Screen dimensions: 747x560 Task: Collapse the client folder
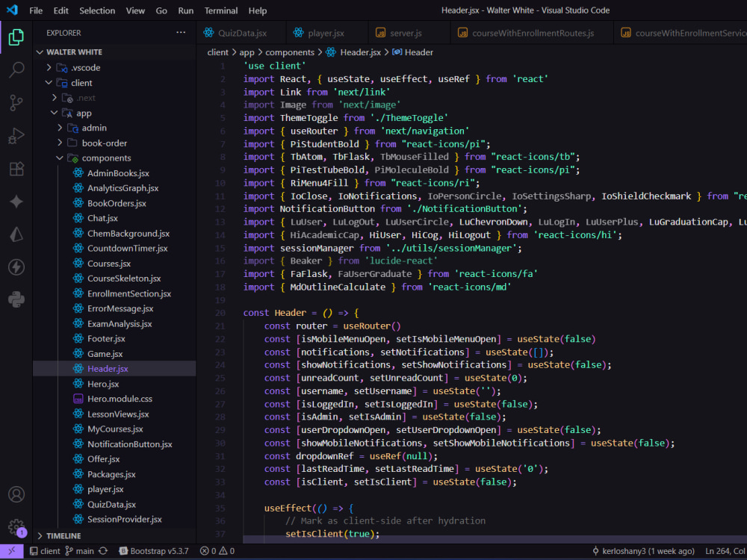coord(49,82)
